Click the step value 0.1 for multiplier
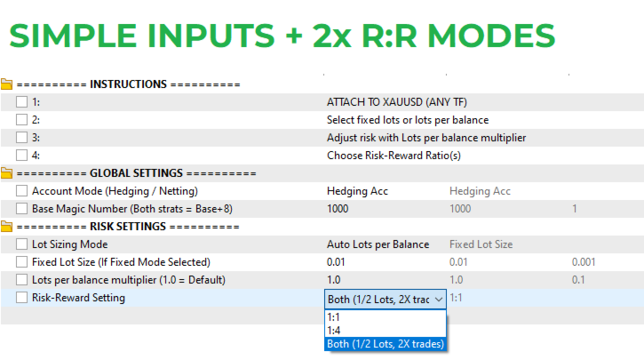Viewport: 644px width, 360px height. pos(578,280)
